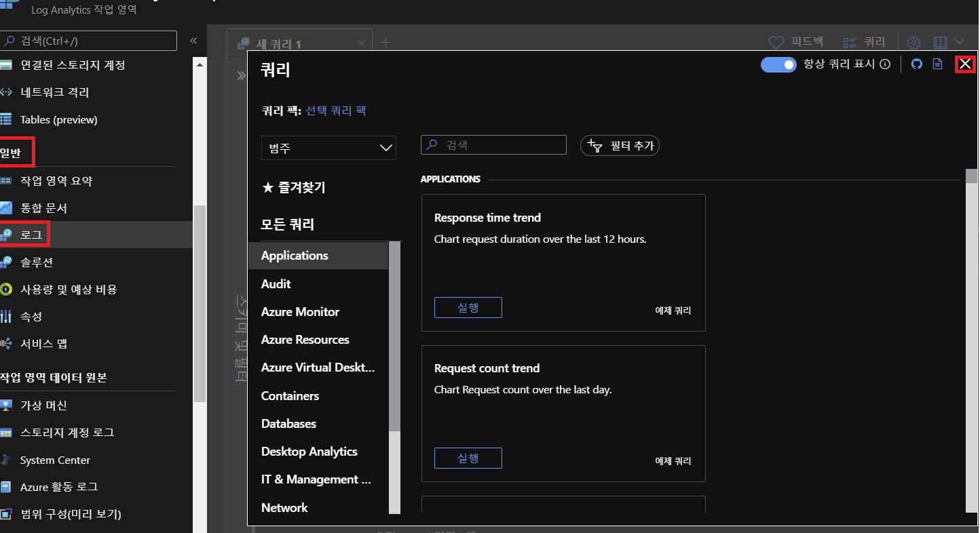Click the 범위 구성(미리 보기) icon
This screenshot has width=980, height=533.
(6, 514)
